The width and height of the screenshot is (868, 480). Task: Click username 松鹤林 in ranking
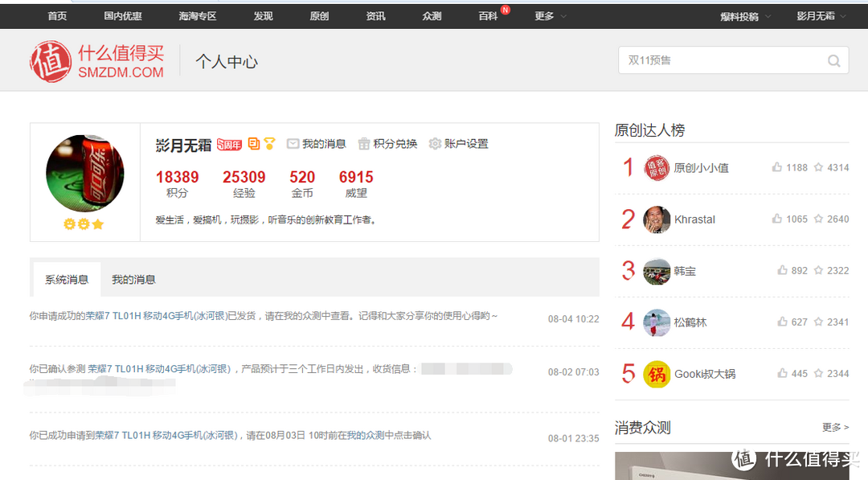690,322
